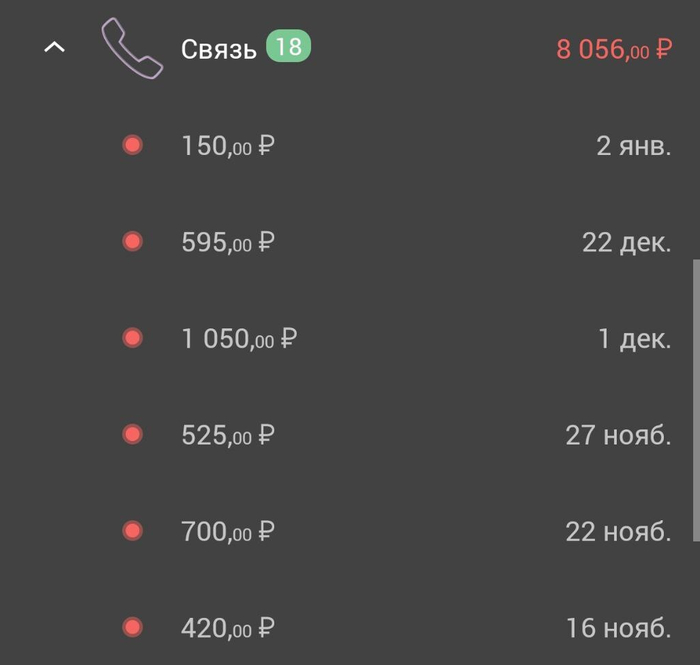Open the 150,00 ₽ transaction
Viewport: 700px width, 665px height.
tap(228, 146)
